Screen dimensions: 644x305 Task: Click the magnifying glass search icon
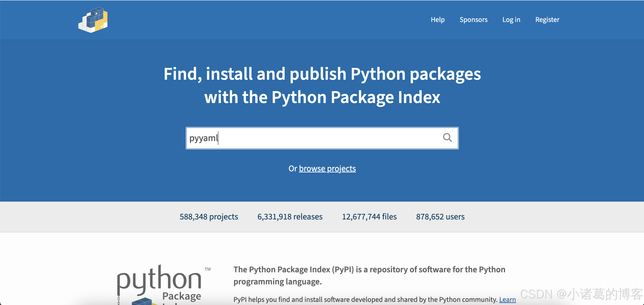447,138
